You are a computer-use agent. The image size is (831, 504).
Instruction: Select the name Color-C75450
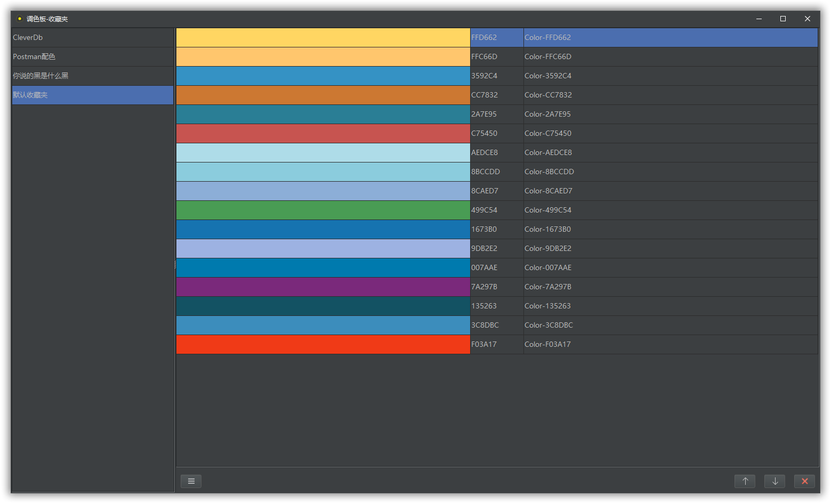click(671, 133)
